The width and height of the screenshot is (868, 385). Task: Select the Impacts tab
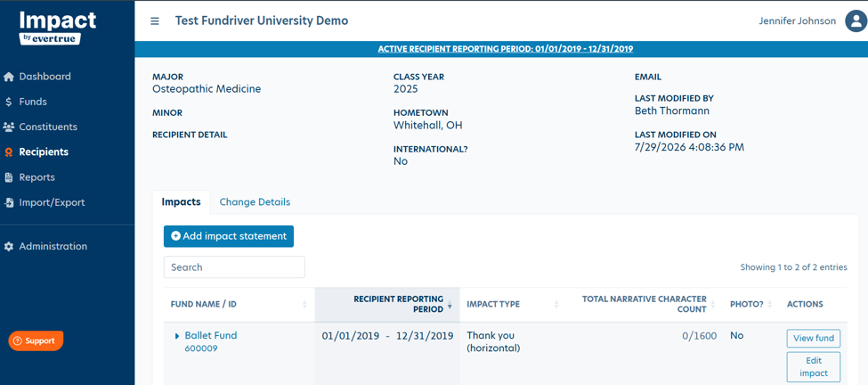coord(181,202)
